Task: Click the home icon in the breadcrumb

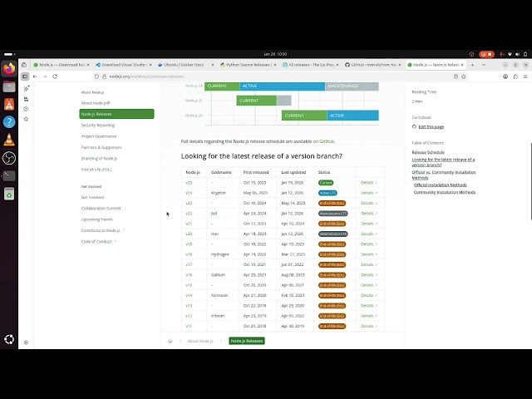Action: 170,341
